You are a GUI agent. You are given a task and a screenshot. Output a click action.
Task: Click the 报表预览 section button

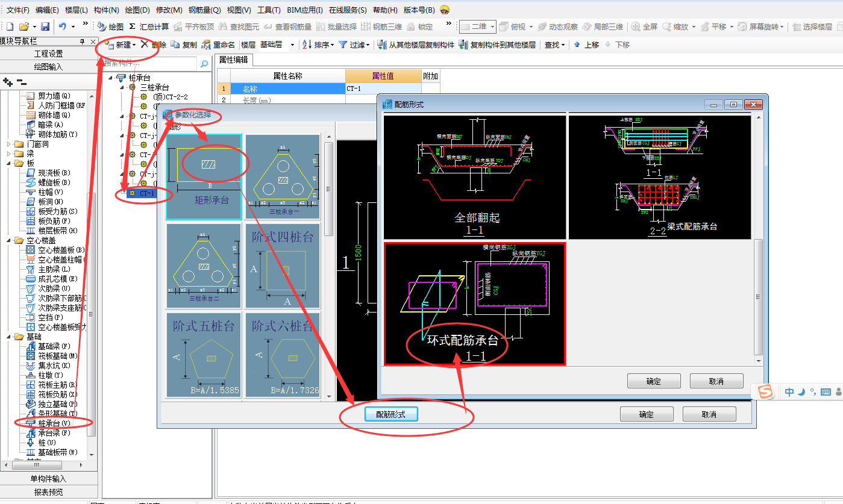coord(48,492)
